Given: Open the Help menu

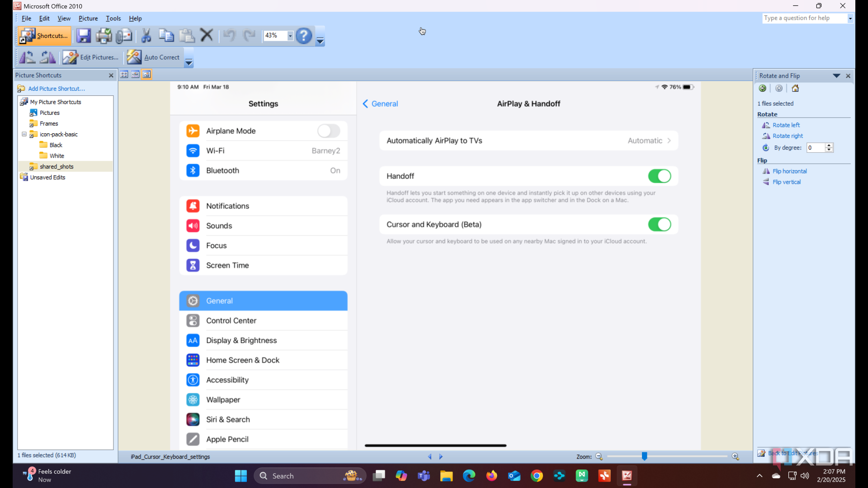Looking at the screenshot, I should (135, 19).
